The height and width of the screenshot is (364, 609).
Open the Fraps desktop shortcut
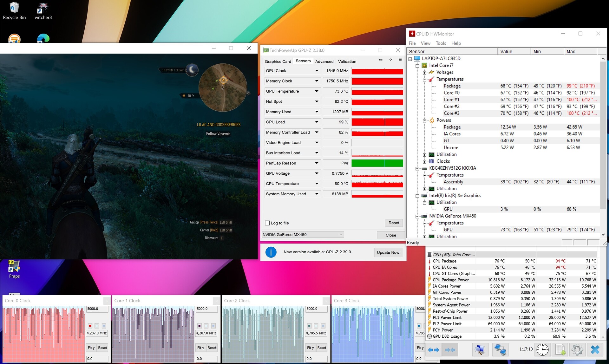coord(14,269)
